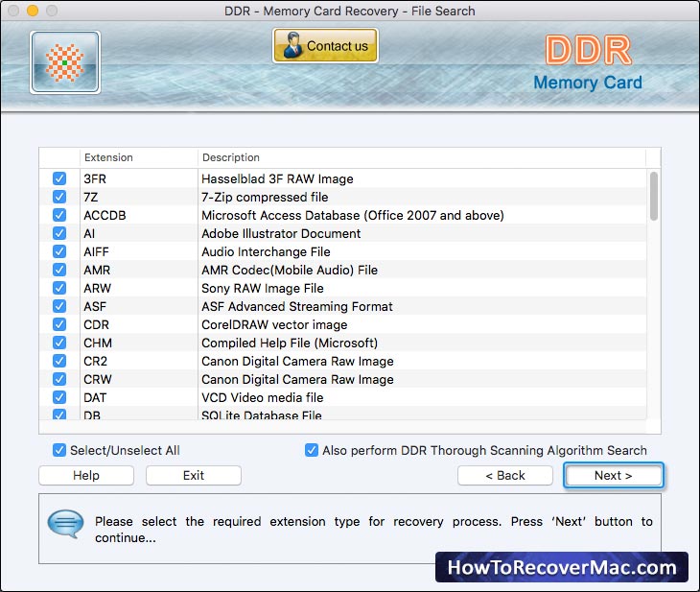Image resolution: width=700 pixels, height=592 pixels.
Task: Click the Help button
Action: 86,475
